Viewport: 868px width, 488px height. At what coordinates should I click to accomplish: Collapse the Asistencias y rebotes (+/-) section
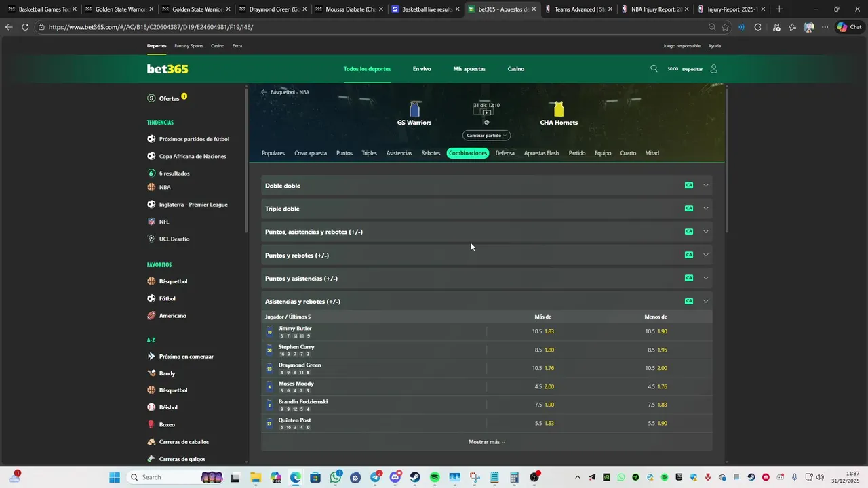click(705, 301)
